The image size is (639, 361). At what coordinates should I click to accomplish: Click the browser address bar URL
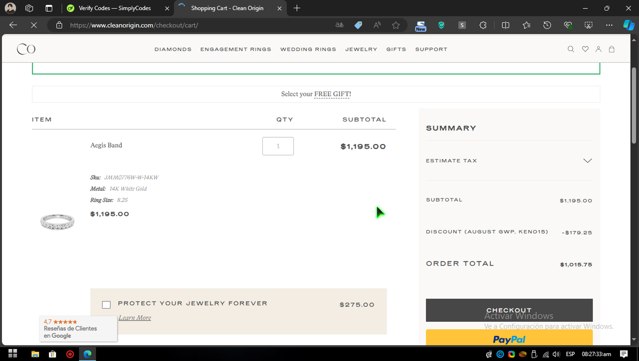(x=134, y=25)
